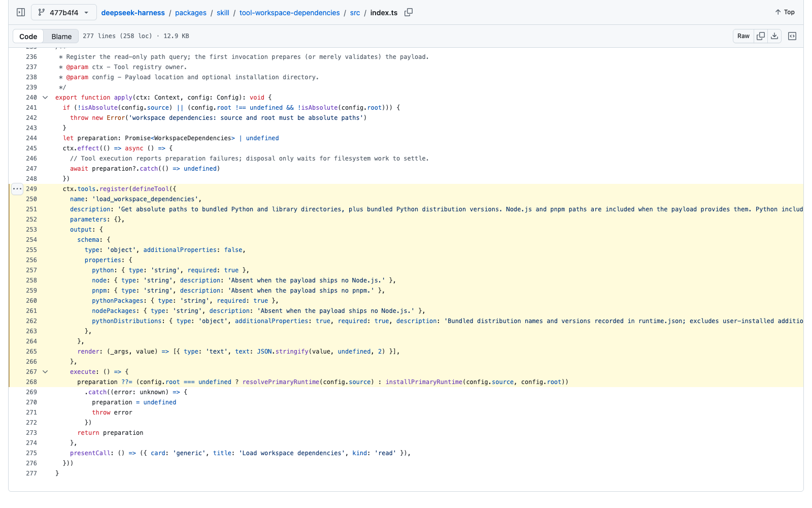This screenshot has width=812, height=508.
Task: Go to deepseek-harness repository root
Action: click(133, 13)
